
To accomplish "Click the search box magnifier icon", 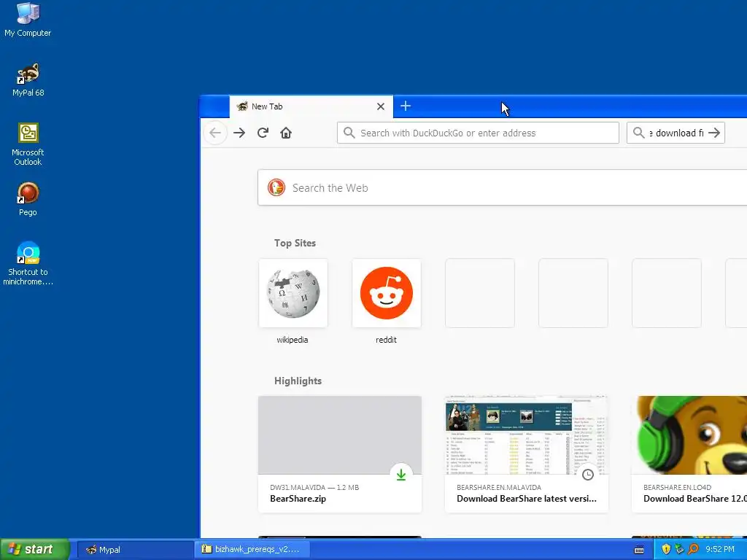I will pyautogui.click(x=639, y=133).
